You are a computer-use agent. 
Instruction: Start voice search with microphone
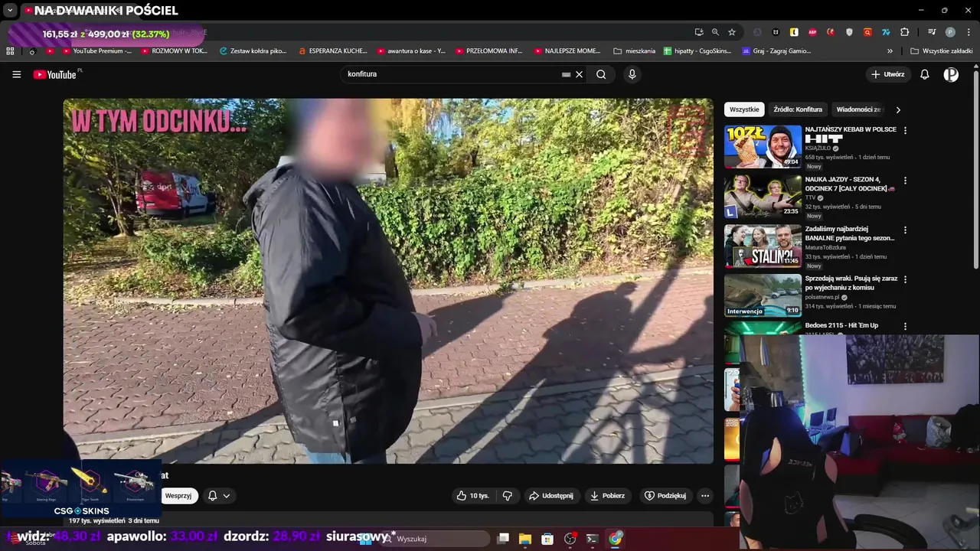click(x=632, y=74)
